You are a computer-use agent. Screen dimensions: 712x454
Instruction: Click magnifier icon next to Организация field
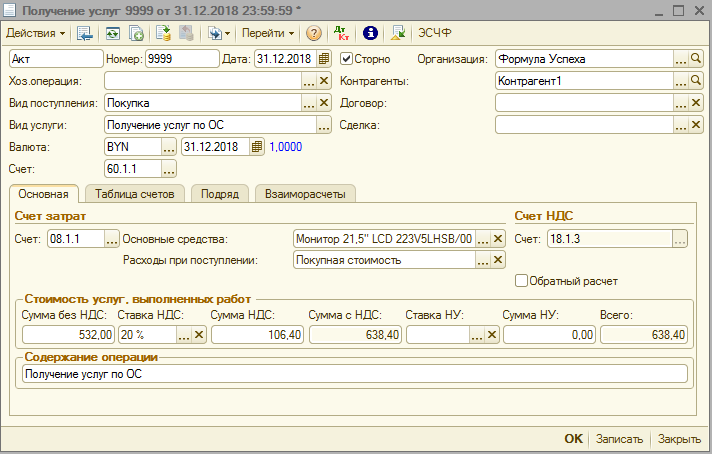coord(697,59)
